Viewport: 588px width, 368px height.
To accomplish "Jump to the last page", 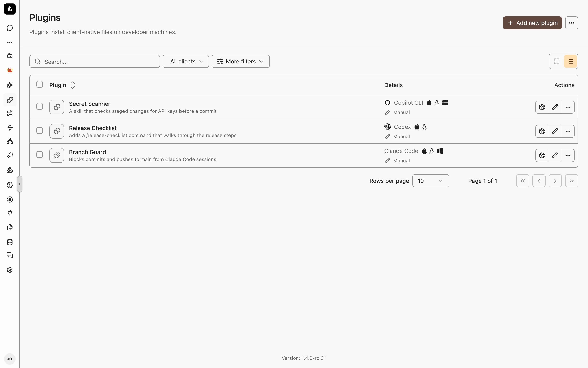I will click(x=571, y=181).
